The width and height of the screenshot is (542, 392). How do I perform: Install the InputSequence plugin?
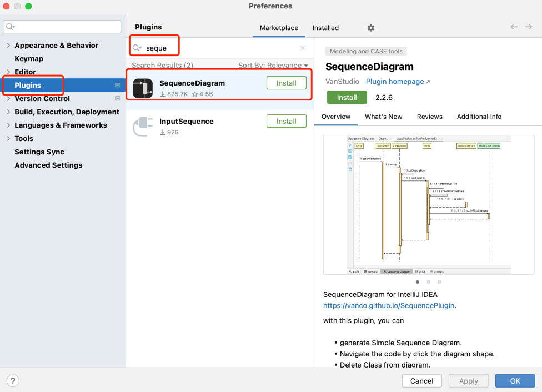pyautogui.click(x=286, y=122)
